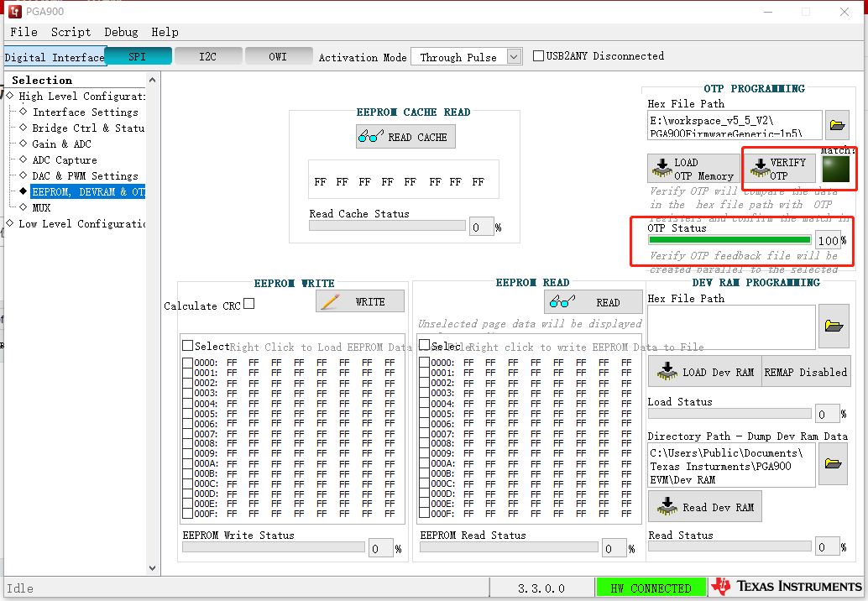This screenshot has height=601, width=868.
Task: Click the glasses icon on EEPROM READ button
Action: click(x=562, y=301)
